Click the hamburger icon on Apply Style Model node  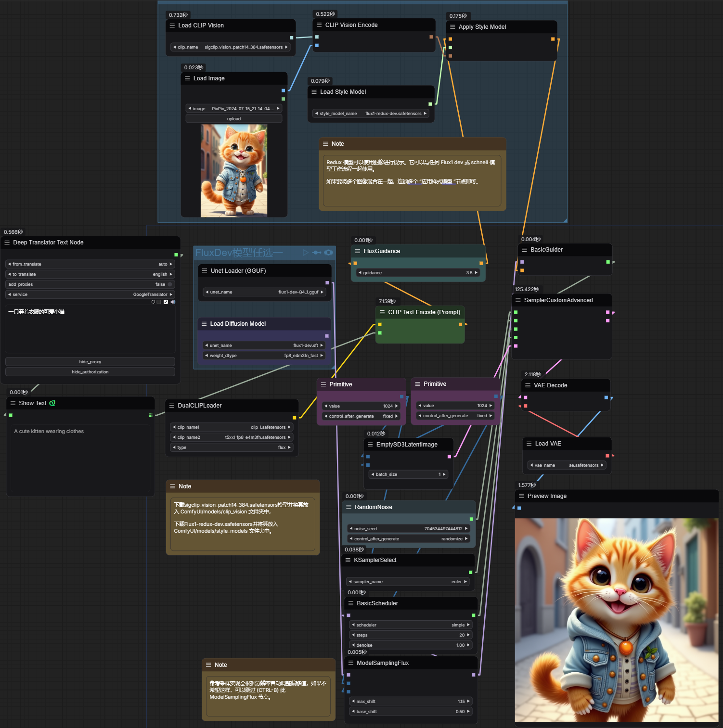point(452,27)
